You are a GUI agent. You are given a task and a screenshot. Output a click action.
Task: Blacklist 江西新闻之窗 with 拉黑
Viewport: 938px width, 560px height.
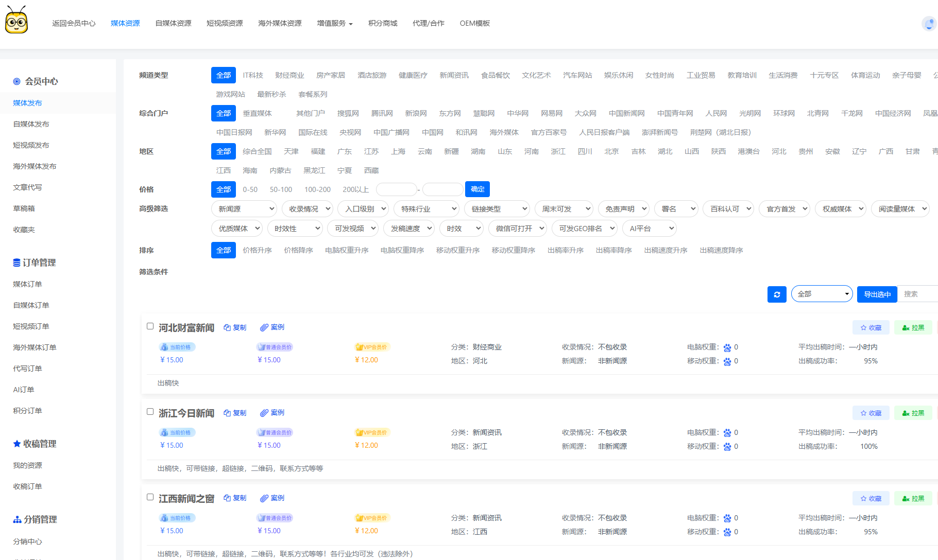tap(913, 498)
